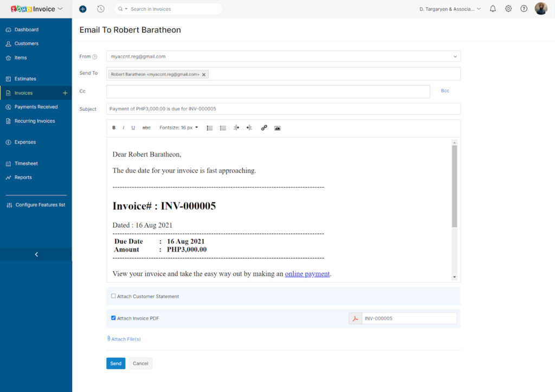
Task: Open the recent activities history icon
Action: pos(101,9)
